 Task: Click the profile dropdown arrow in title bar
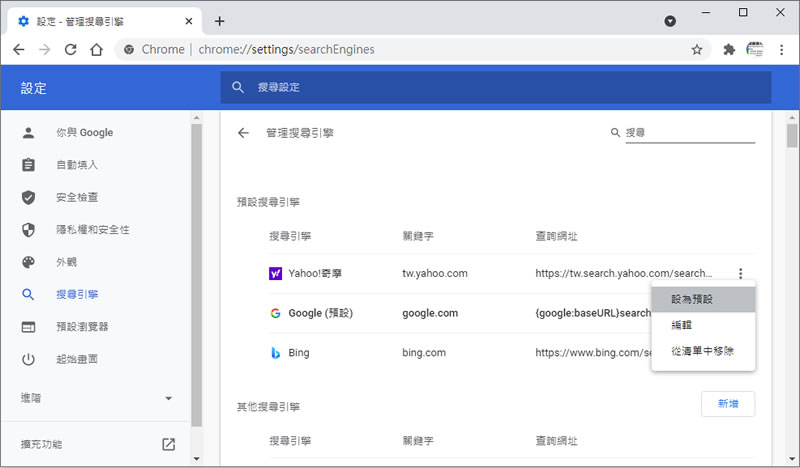click(x=670, y=21)
